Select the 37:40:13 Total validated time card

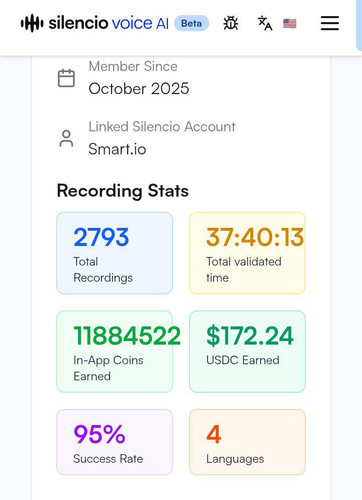click(247, 253)
